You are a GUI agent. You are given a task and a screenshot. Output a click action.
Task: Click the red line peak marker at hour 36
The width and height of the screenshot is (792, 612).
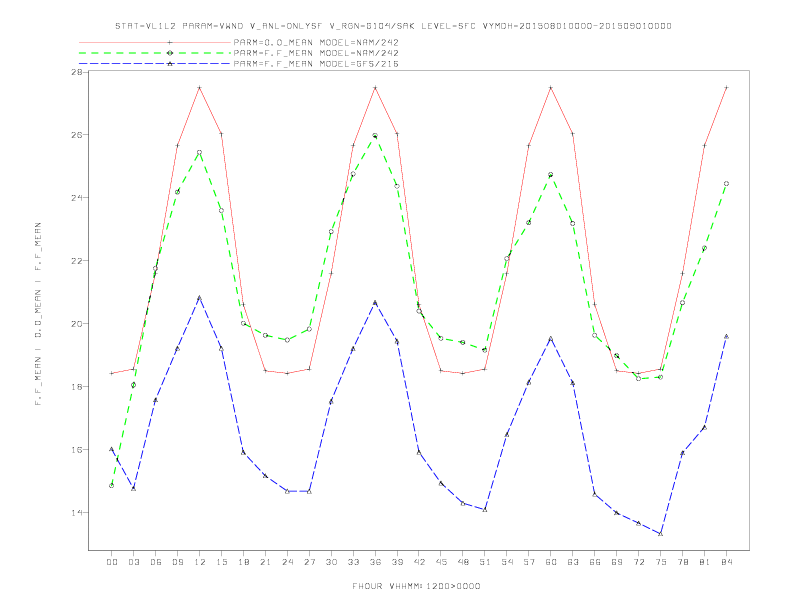pos(375,88)
